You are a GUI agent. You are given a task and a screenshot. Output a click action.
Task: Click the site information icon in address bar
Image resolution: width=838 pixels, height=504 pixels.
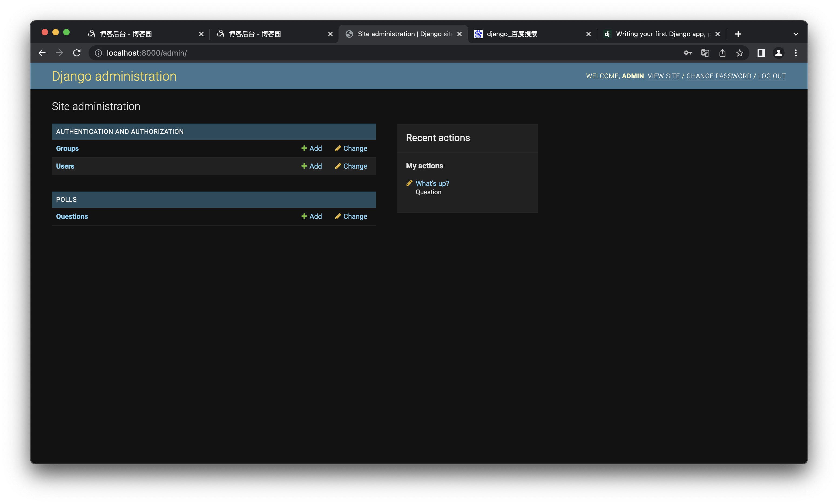pyautogui.click(x=98, y=53)
